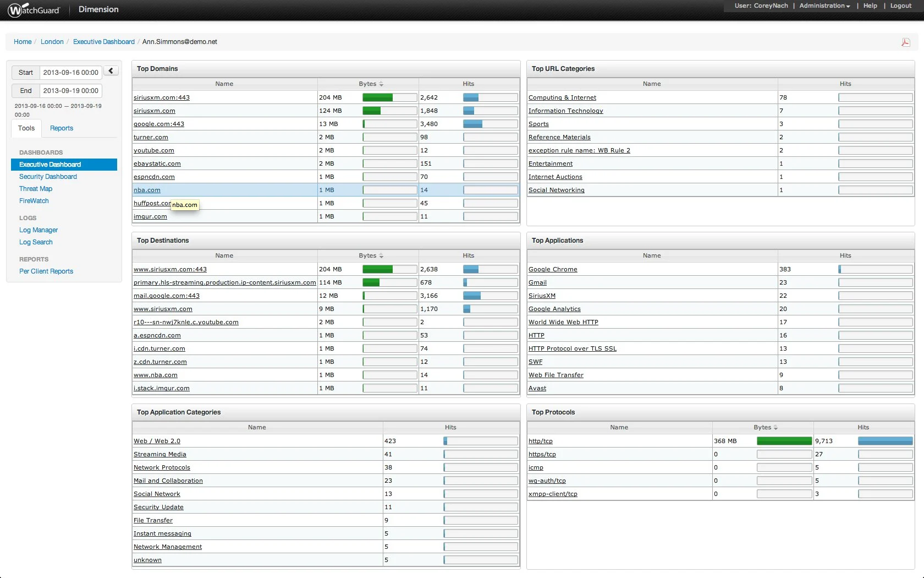
Task: Go to Log Search
Action: (x=36, y=242)
